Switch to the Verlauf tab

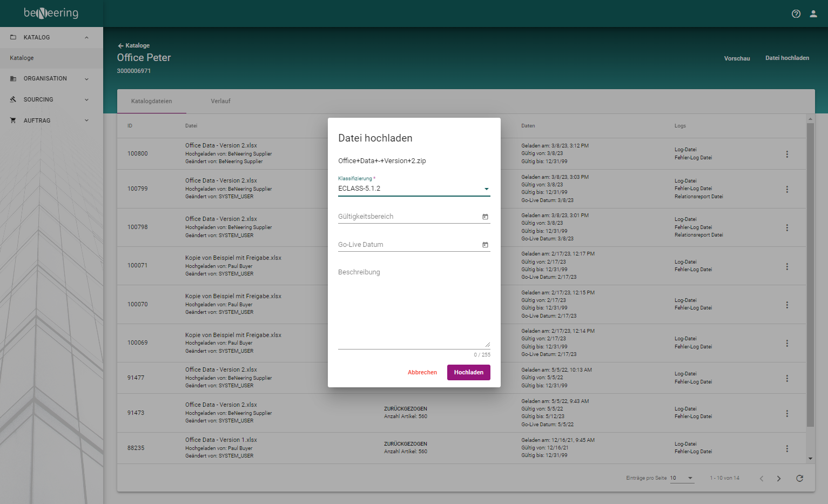tap(220, 101)
